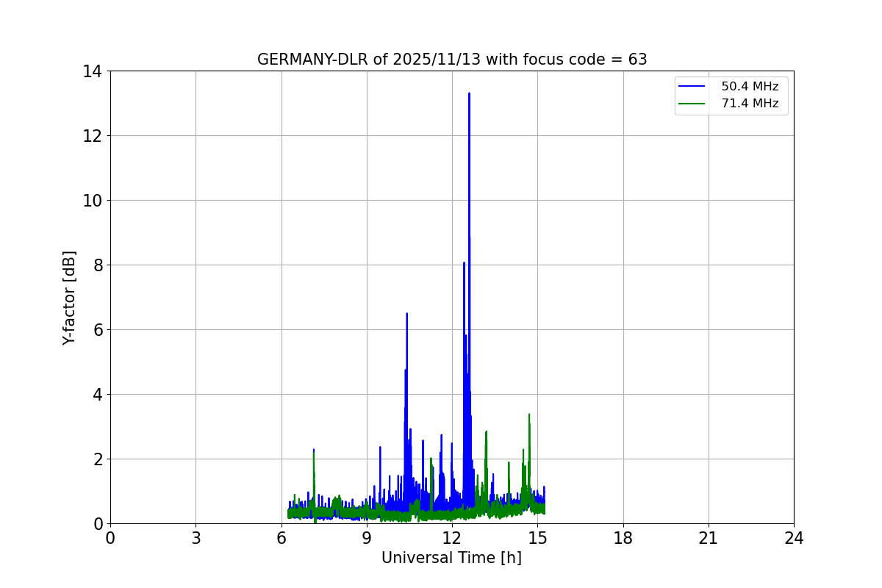Click the Y-factor [dB] axis label
The image size is (882, 588).
[69, 298]
